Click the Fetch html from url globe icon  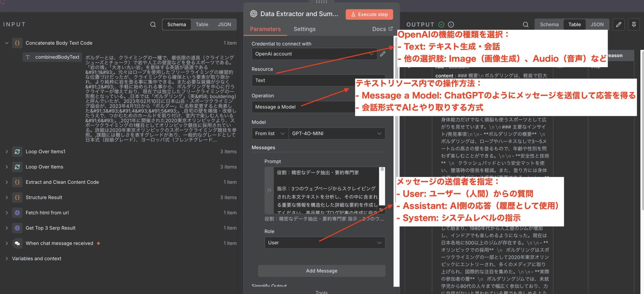point(17,213)
